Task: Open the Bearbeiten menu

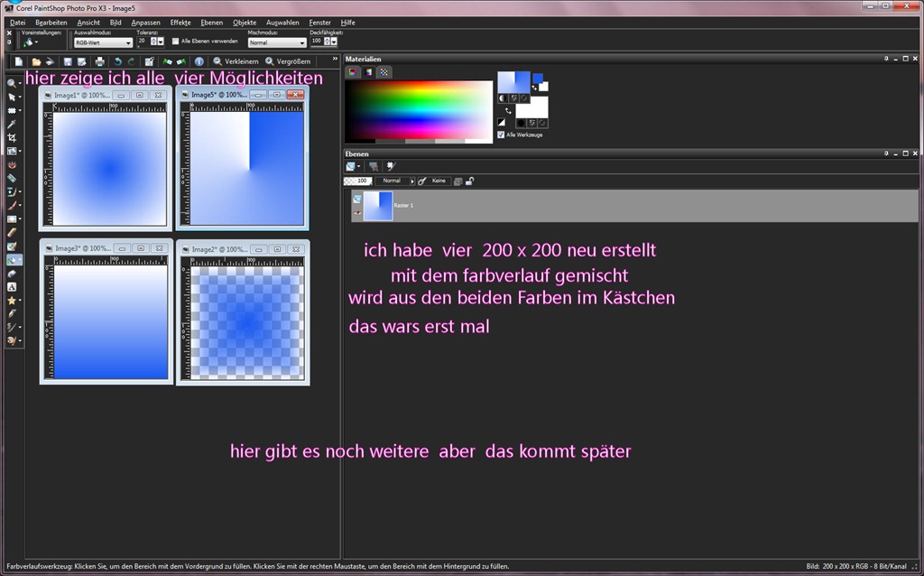Action: coord(51,23)
